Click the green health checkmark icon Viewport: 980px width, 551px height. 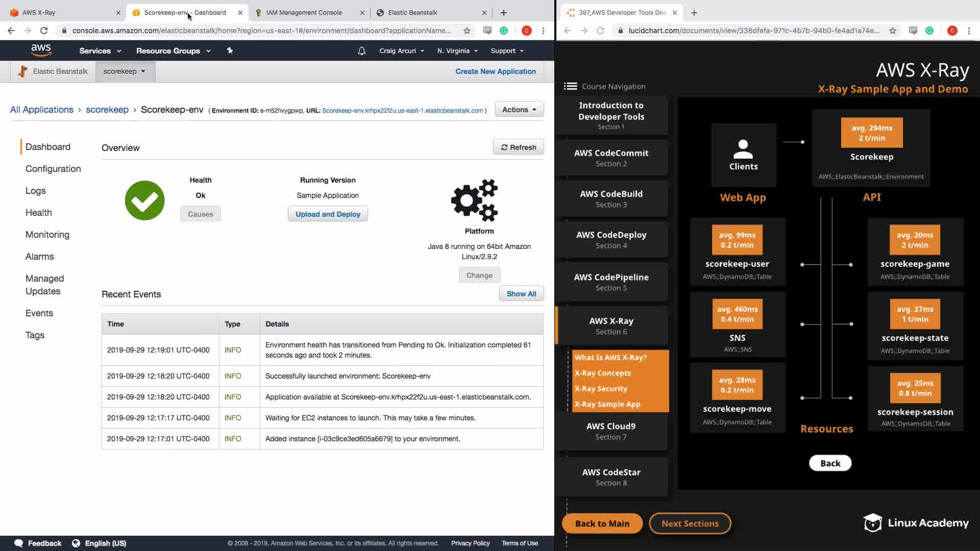click(144, 201)
